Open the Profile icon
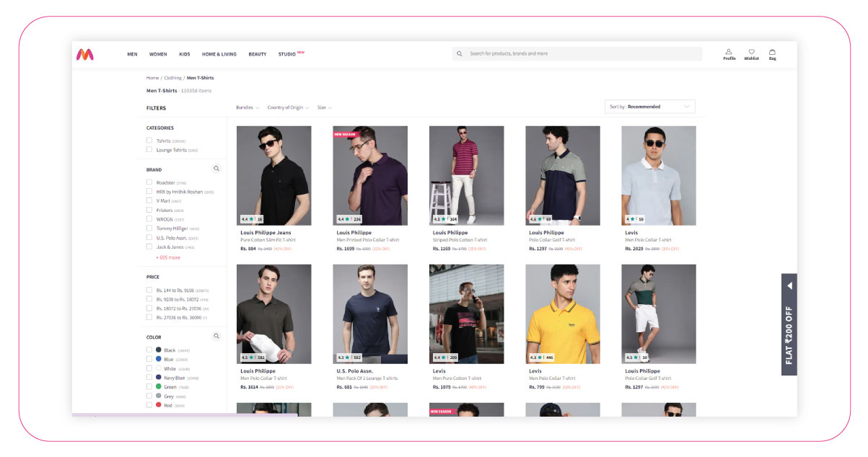 coord(729,52)
